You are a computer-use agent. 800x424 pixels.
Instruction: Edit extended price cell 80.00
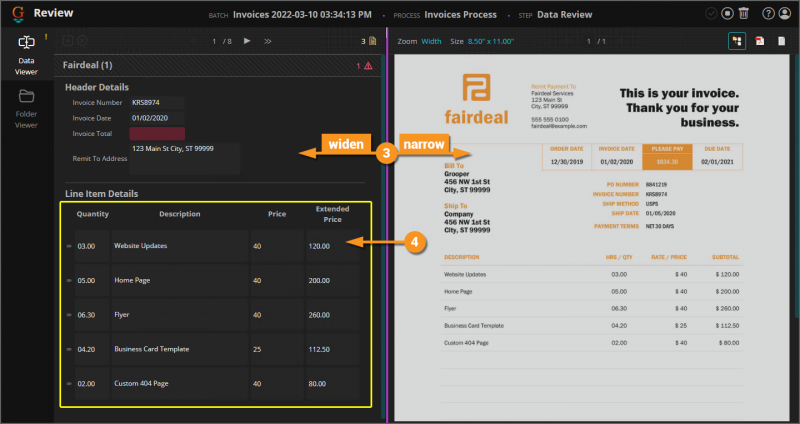pyautogui.click(x=333, y=383)
